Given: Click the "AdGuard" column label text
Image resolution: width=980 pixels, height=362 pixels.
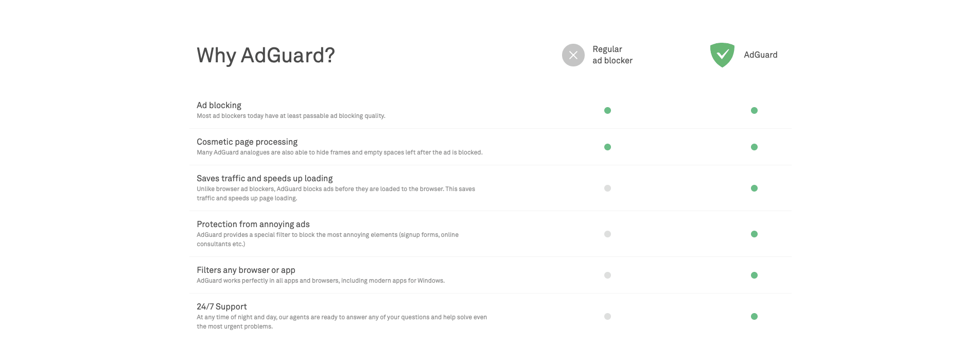Looking at the screenshot, I should 760,55.
